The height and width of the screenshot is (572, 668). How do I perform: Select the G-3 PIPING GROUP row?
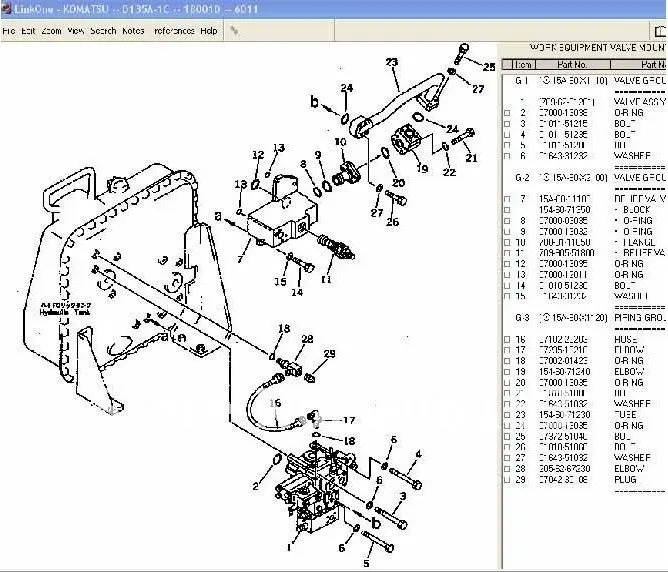click(585, 318)
